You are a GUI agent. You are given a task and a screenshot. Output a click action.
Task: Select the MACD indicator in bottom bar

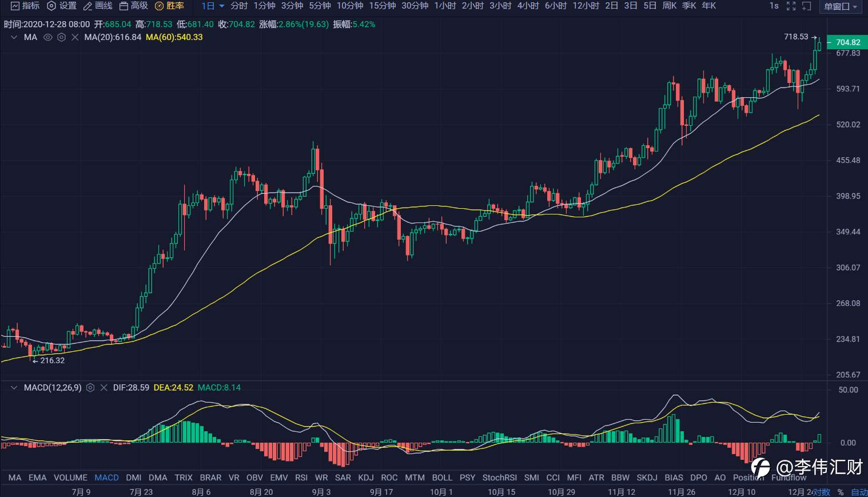[106, 478]
